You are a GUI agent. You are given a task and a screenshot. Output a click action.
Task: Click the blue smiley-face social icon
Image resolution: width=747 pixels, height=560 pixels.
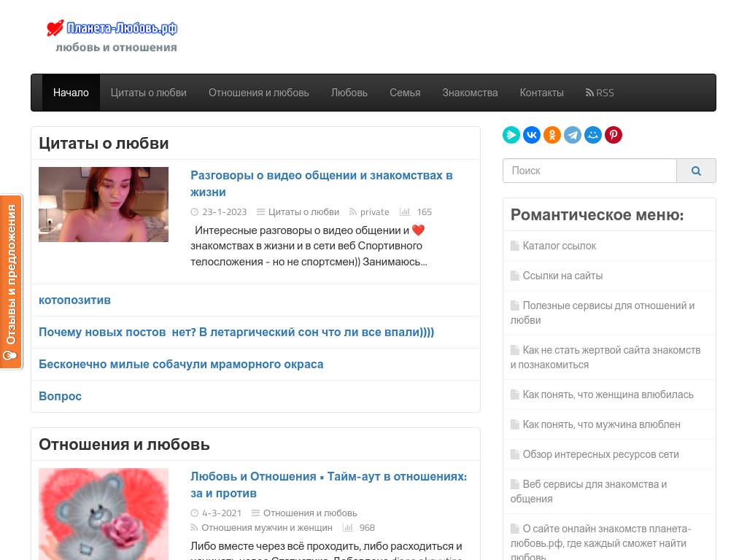[593, 135]
